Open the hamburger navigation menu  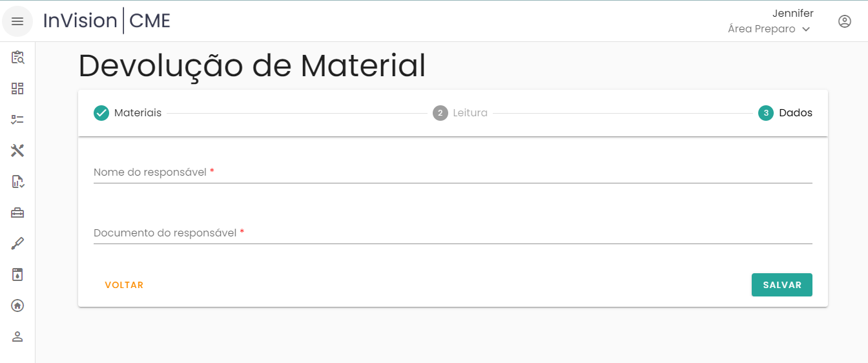pos(17,21)
